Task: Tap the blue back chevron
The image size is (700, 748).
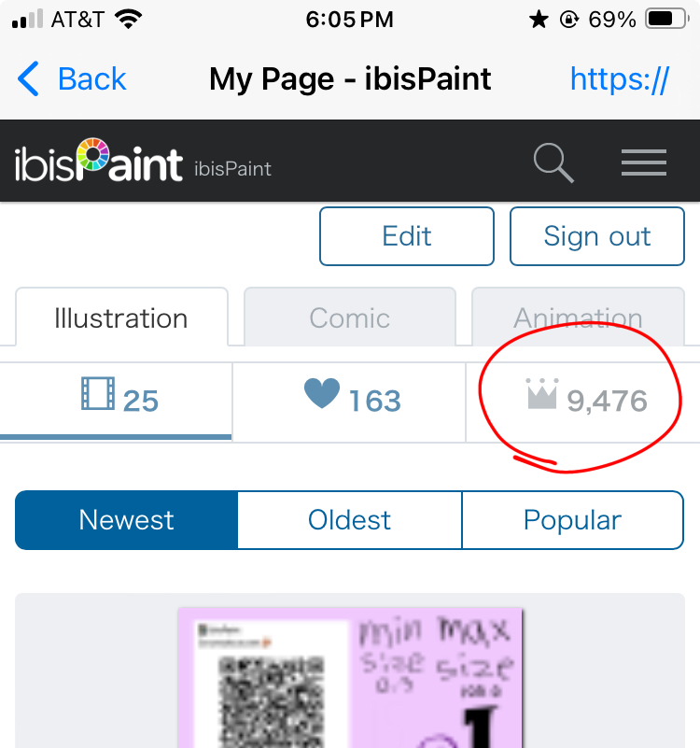Action: (30, 79)
